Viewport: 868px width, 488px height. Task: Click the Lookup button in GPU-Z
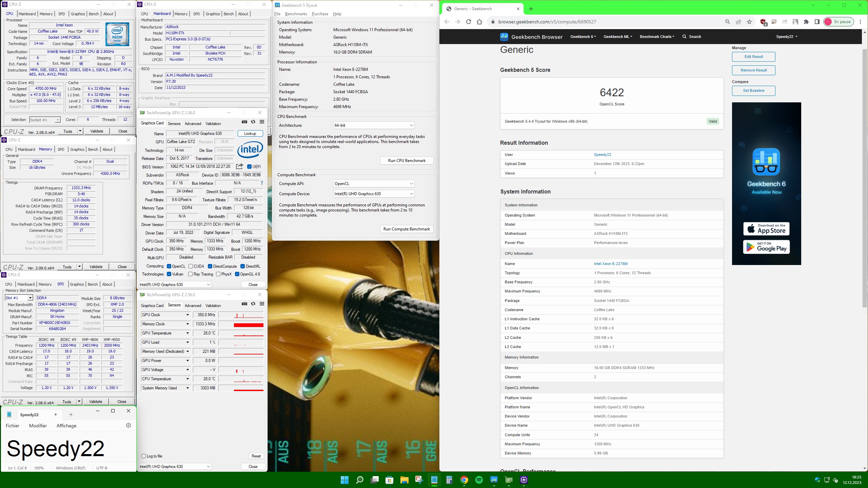(250, 134)
